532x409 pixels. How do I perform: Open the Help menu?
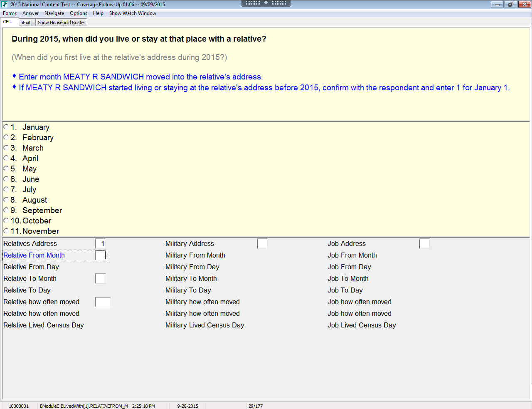[99, 13]
